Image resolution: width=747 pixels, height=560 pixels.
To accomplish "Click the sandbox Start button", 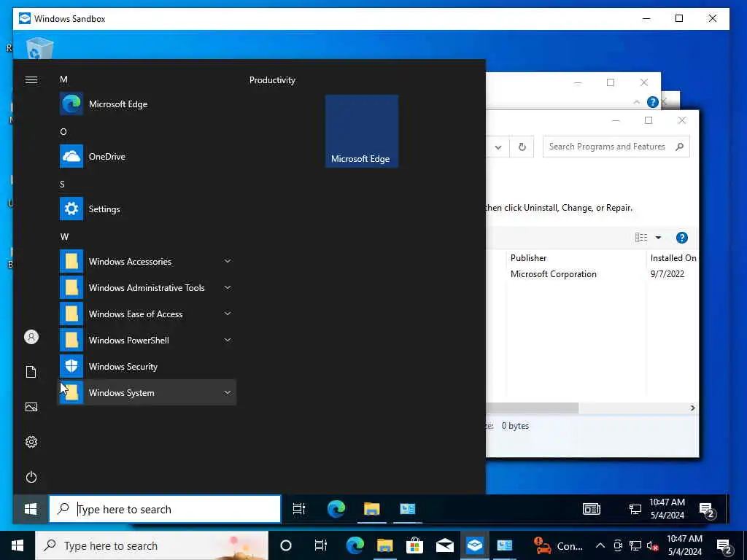I will [31, 509].
